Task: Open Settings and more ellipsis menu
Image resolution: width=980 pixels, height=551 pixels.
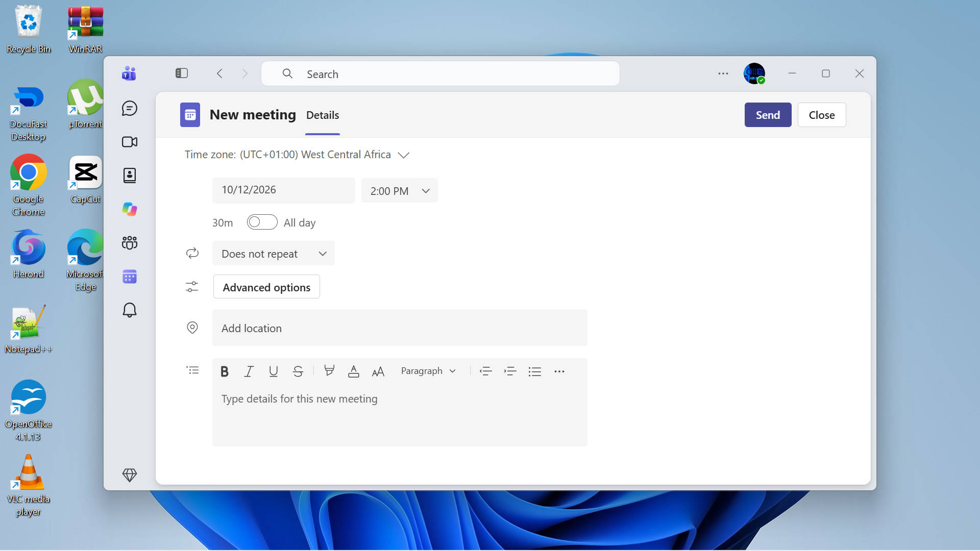Action: [x=723, y=73]
